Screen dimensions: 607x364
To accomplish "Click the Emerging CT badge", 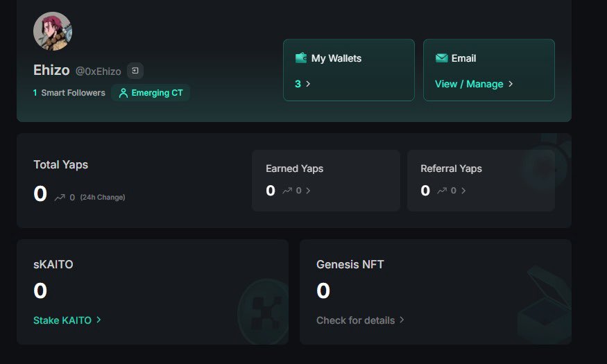I will (x=151, y=93).
